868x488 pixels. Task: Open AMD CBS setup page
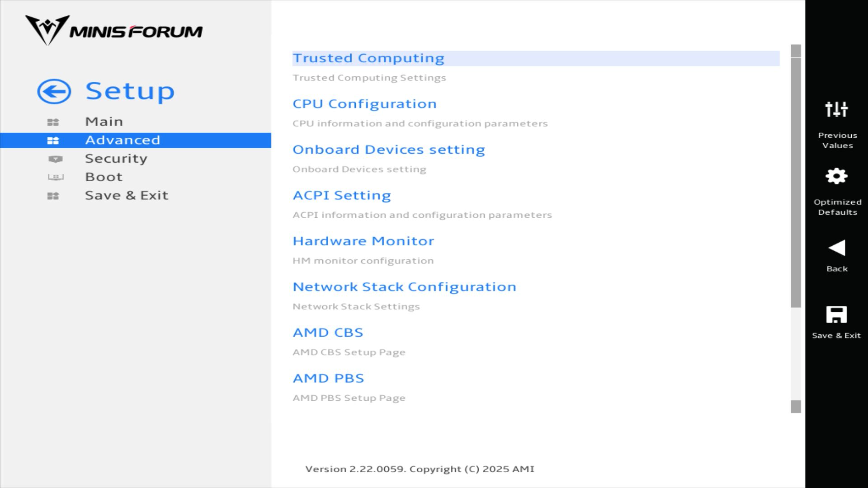328,333
